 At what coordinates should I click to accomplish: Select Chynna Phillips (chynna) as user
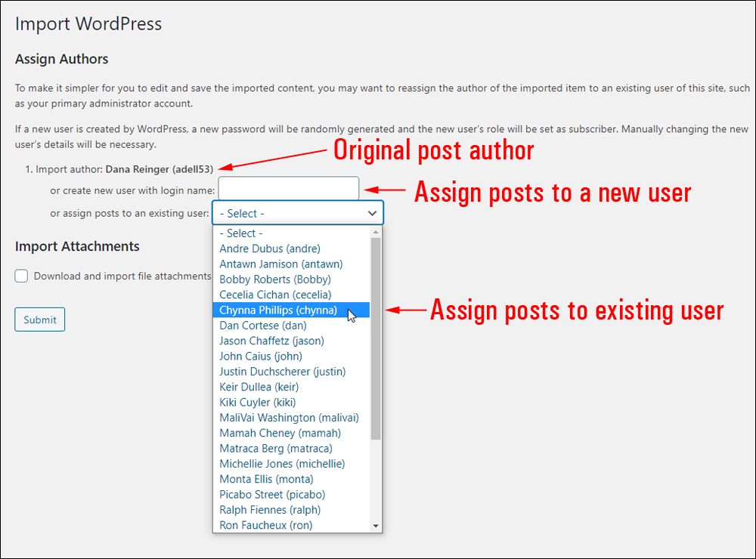[x=291, y=310]
